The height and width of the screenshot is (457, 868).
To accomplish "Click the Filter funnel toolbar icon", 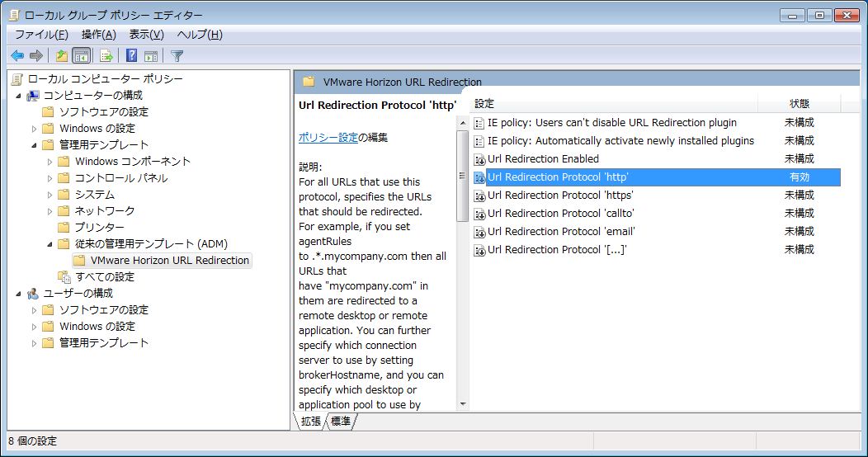I will (177, 56).
